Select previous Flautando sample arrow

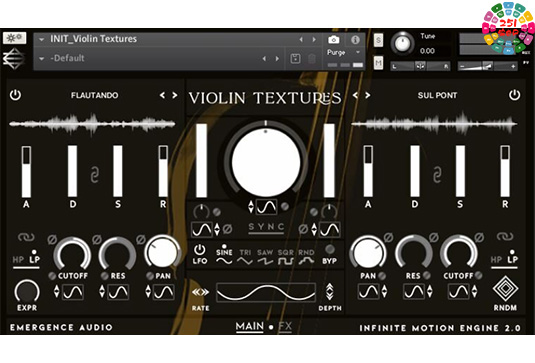click(162, 95)
